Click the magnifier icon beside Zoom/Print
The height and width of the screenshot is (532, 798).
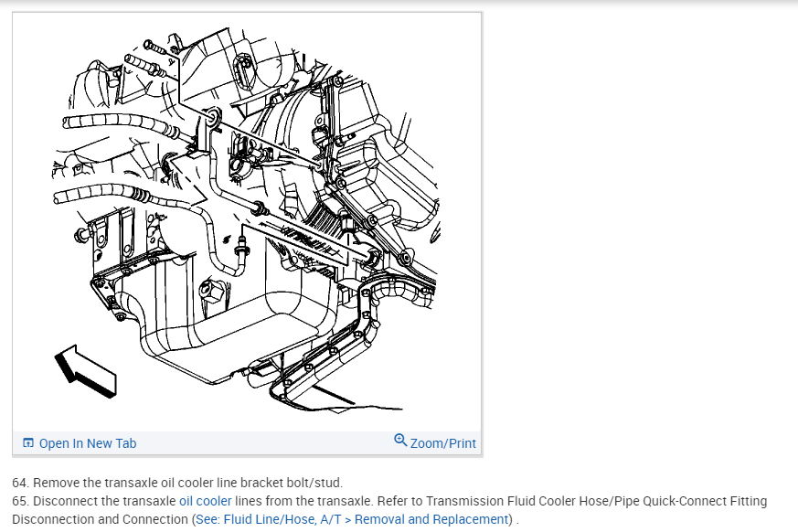coord(400,441)
